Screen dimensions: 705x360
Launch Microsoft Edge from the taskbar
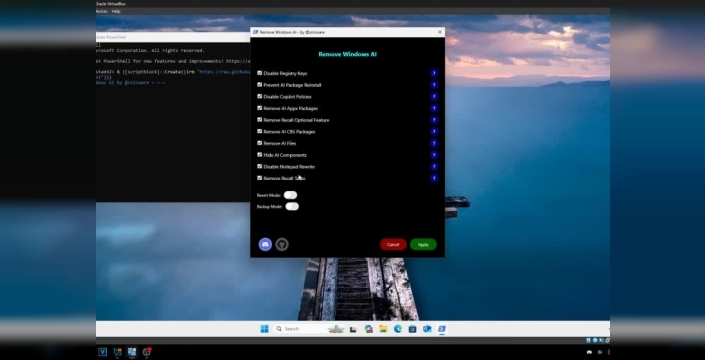pyautogui.click(x=398, y=329)
